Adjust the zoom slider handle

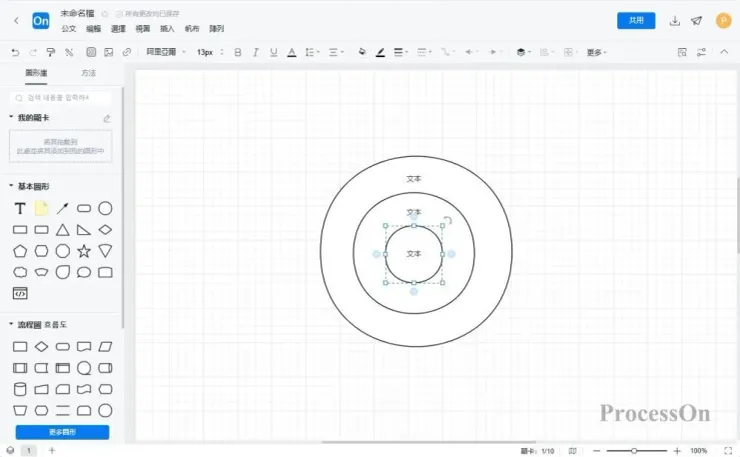634,451
